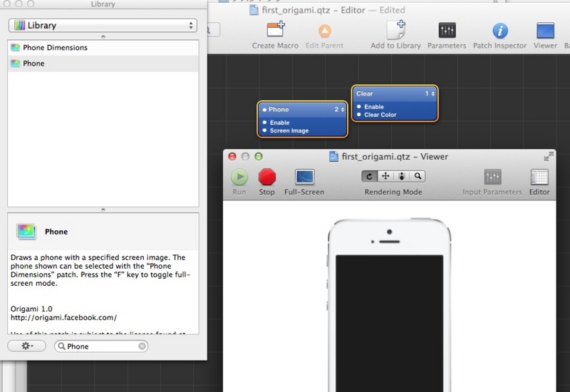Click the Phone patch Screen Image port
Screen dimensions: 570x392
[x=264, y=130]
